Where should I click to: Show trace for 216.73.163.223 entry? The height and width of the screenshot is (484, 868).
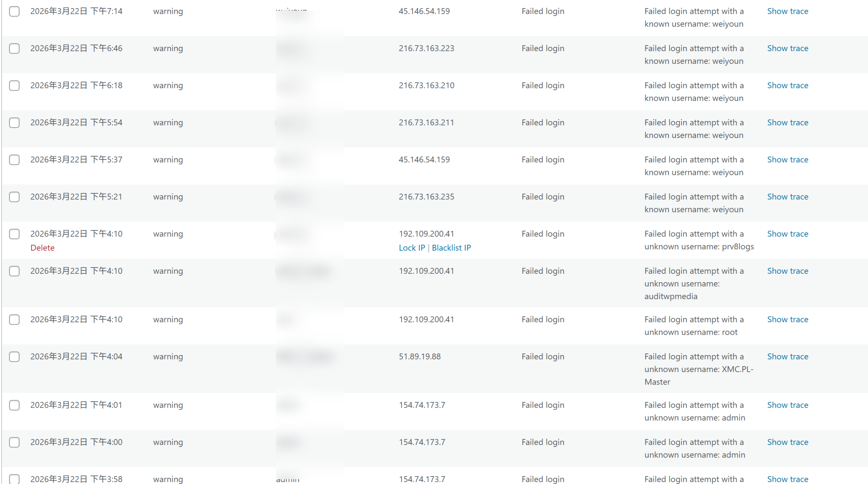coord(788,49)
